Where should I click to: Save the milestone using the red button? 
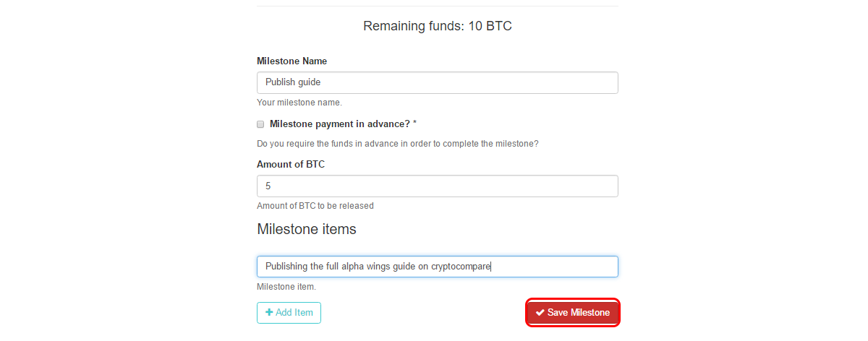(x=573, y=313)
